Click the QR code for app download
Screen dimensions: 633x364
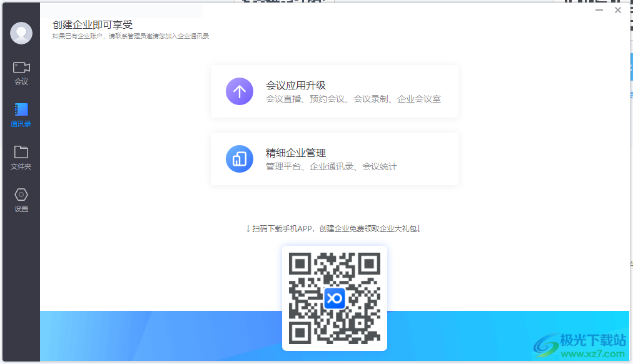[334, 298]
